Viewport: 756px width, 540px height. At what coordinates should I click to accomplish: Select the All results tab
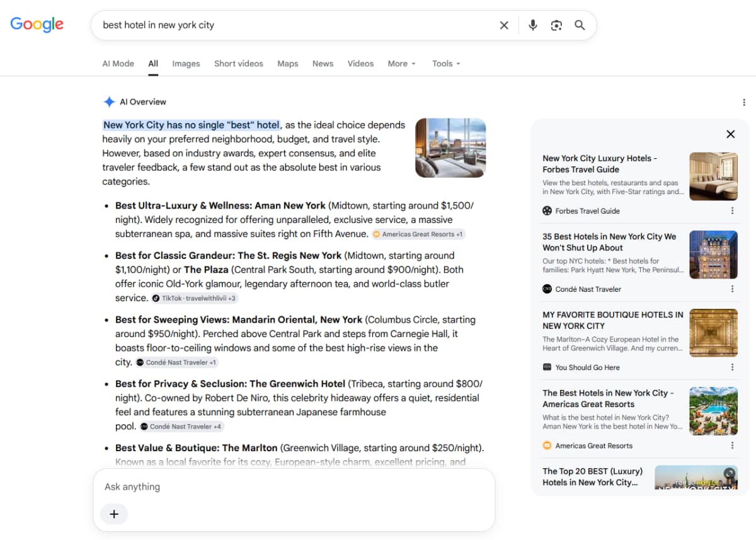pos(153,64)
